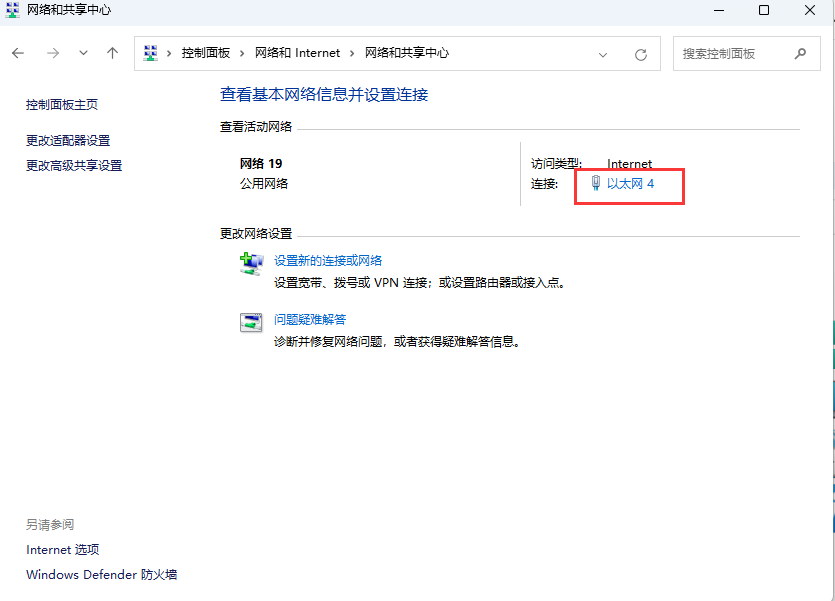This screenshot has width=835, height=601.
Task: Click the back navigation arrow
Action: pos(18,53)
